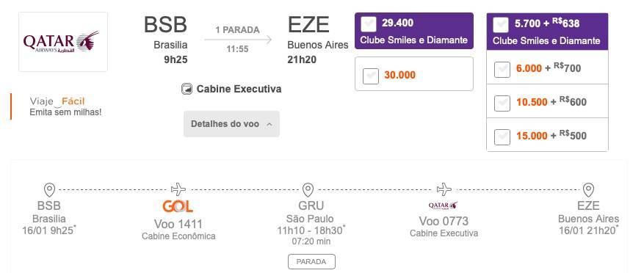Click the chevron on Detalhes do voo
Screen dimensions: 644x273
click(269, 124)
